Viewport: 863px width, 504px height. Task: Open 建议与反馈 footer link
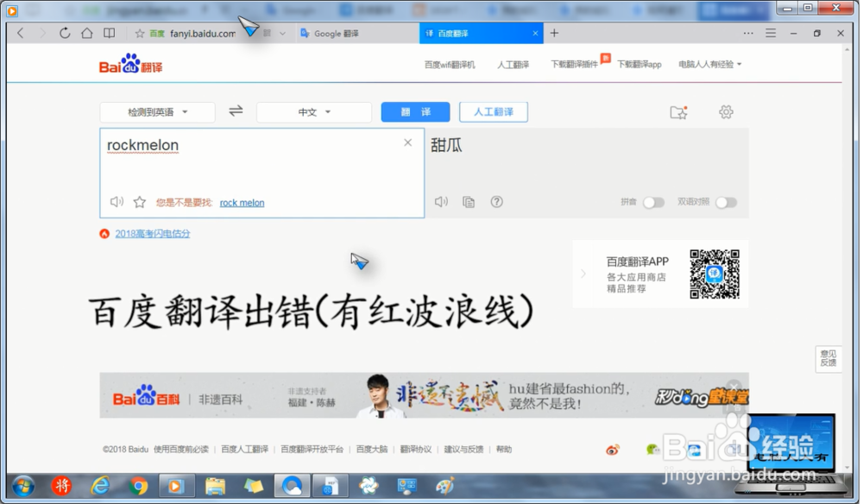pos(464,450)
